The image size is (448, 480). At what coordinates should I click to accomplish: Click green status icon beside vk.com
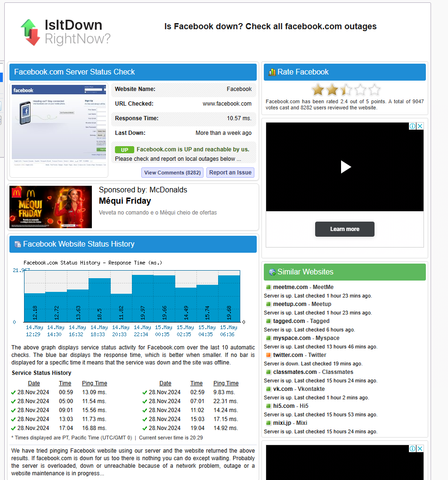pyautogui.click(x=269, y=389)
